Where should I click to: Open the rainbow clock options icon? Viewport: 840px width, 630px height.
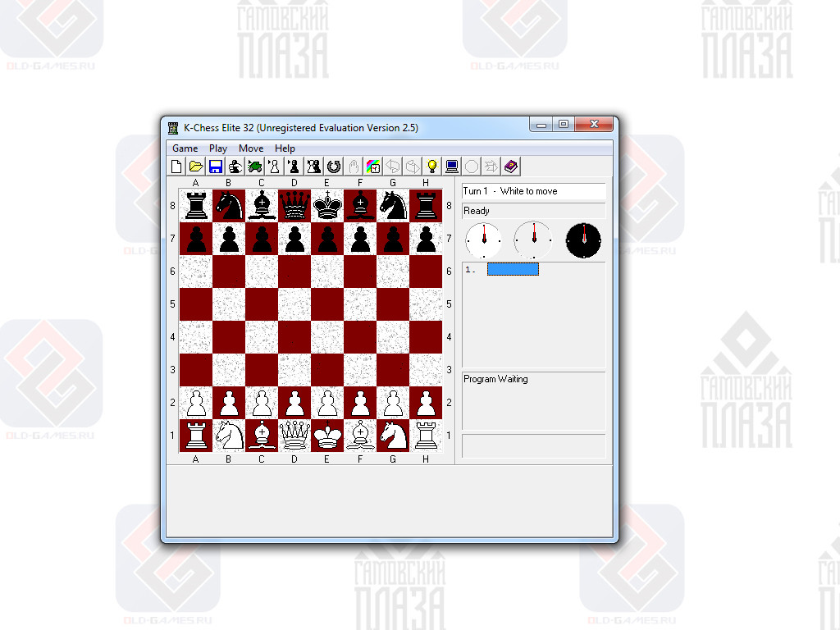pyautogui.click(x=373, y=167)
